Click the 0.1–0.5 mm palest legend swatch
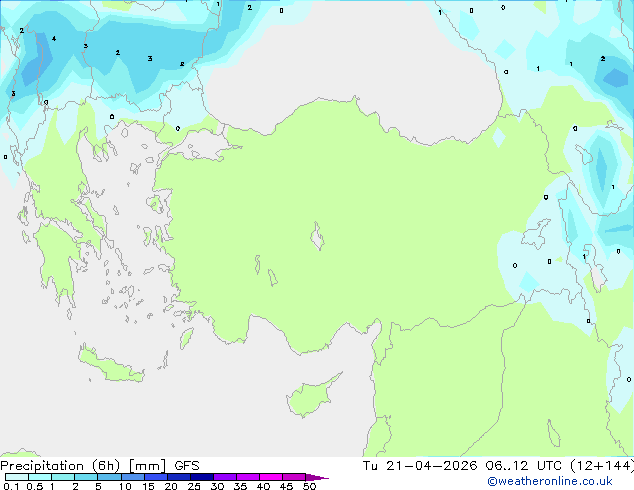This screenshot has width=634, height=490. pos(17,477)
